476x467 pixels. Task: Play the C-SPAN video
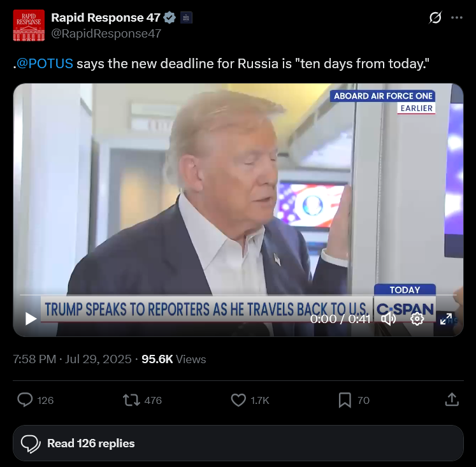coord(31,319)
